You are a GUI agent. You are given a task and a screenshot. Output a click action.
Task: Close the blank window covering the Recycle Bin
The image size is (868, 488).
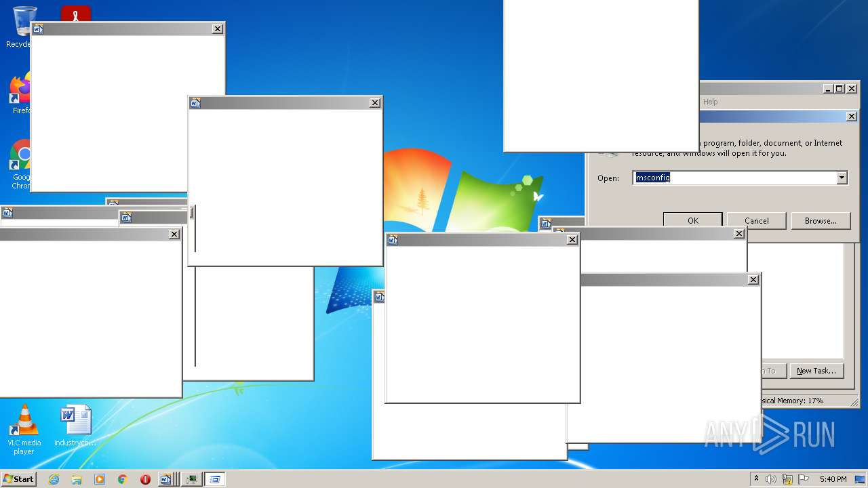(x=218, y=28)
